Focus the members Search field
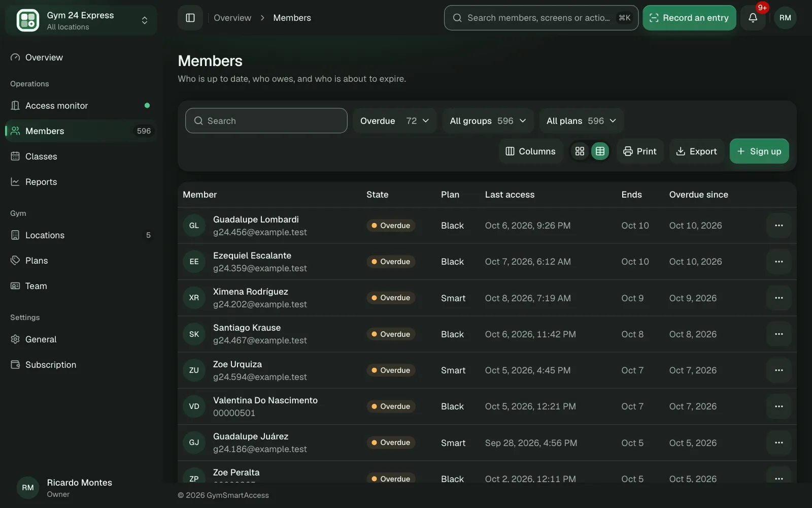Image resolution: width=812 pixels, height=508 pixels. pyautogui.click(x=266, y=121)
